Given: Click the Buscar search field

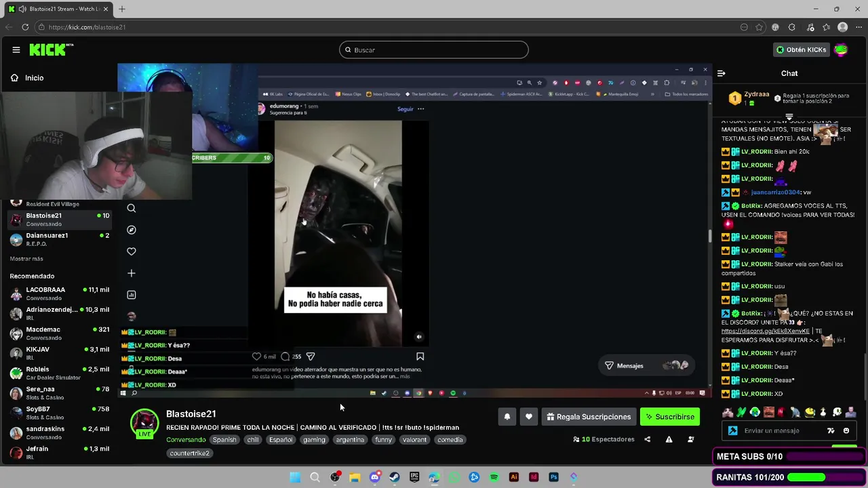Looking at the screenshot, I should point(434,49).
